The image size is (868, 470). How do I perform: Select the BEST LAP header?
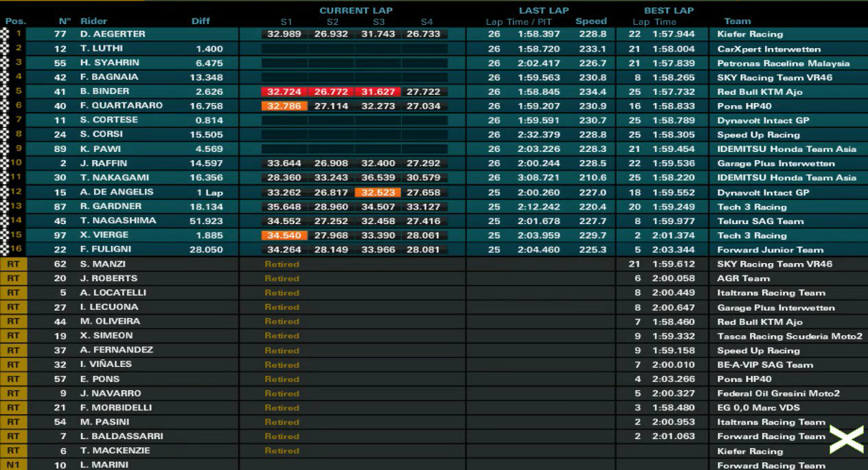point(668,10)
